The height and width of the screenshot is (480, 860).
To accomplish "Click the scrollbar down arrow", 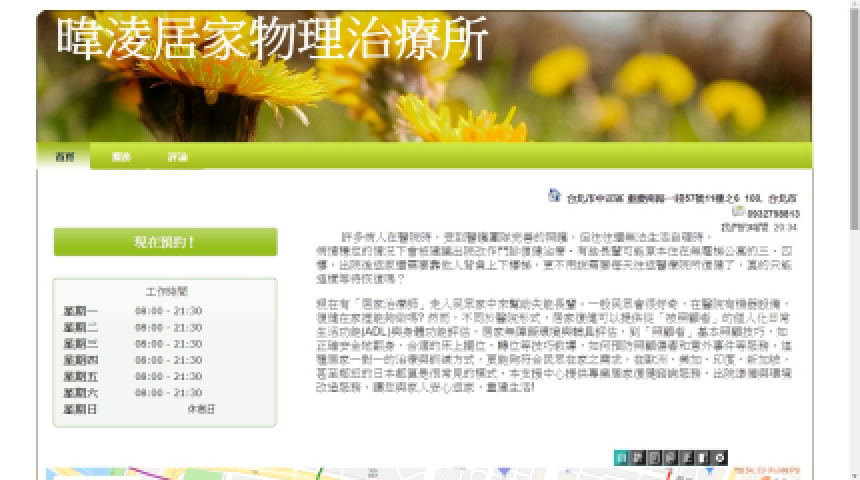I will point(851,473).
